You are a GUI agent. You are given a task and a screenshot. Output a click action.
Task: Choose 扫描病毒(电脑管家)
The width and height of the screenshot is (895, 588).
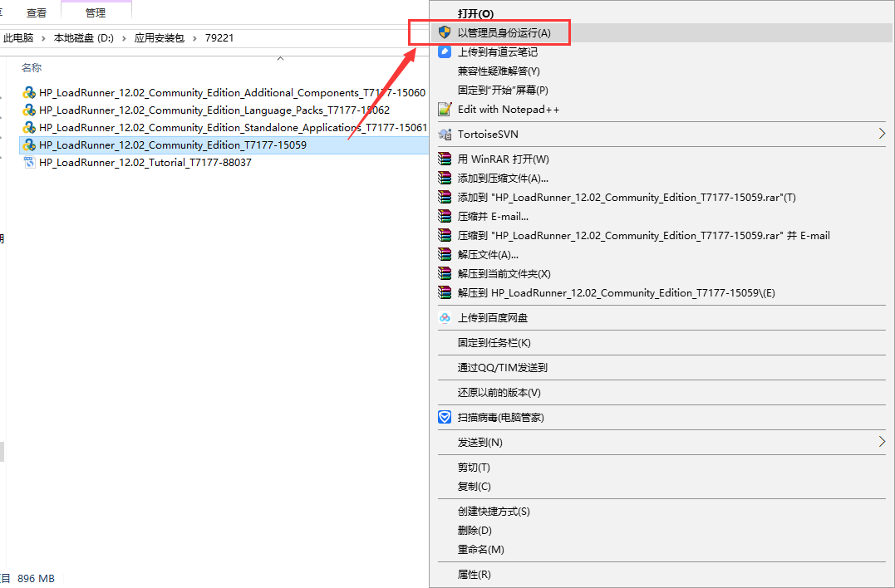point(661,418)
